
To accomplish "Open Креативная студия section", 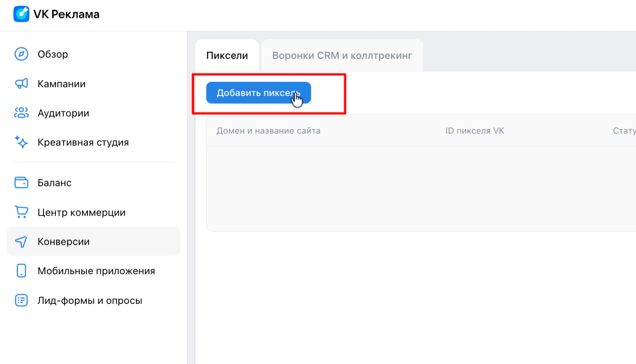I will pyautogui.click(x=83, y=143).
